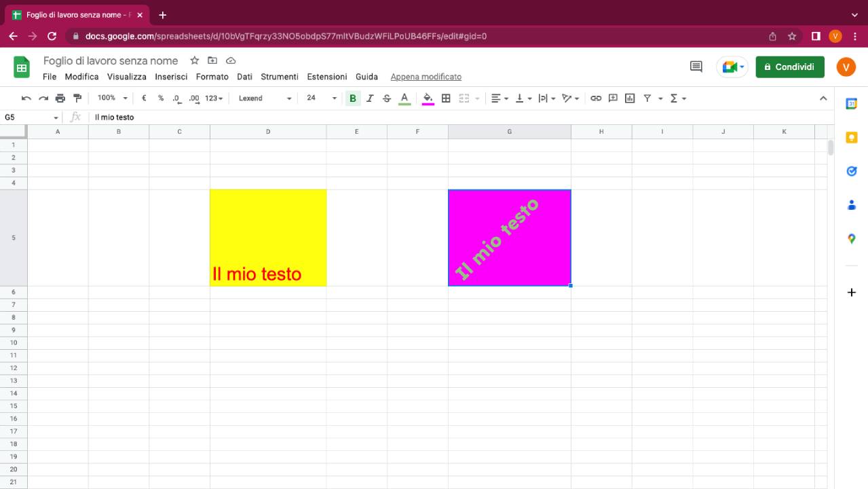The width and height of the screenshot is (868, 489).
Task: Format as currency with euro icon
Action: tap(144, 98)
